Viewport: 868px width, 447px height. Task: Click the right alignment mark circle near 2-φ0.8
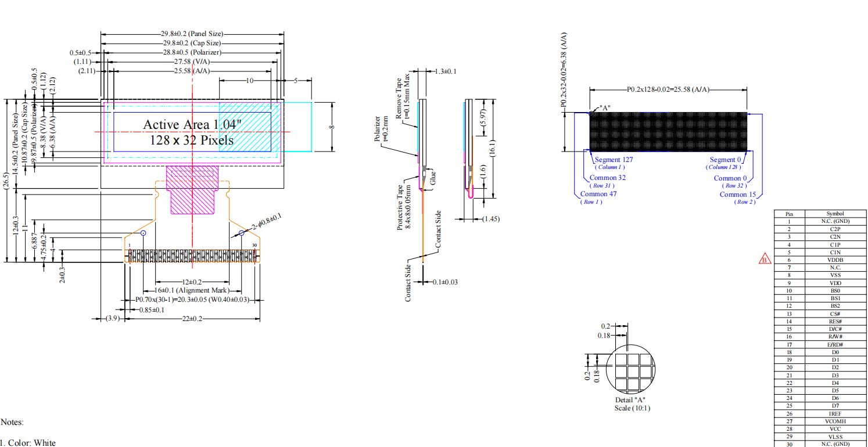pyautogui.click(x=242, y=233)
